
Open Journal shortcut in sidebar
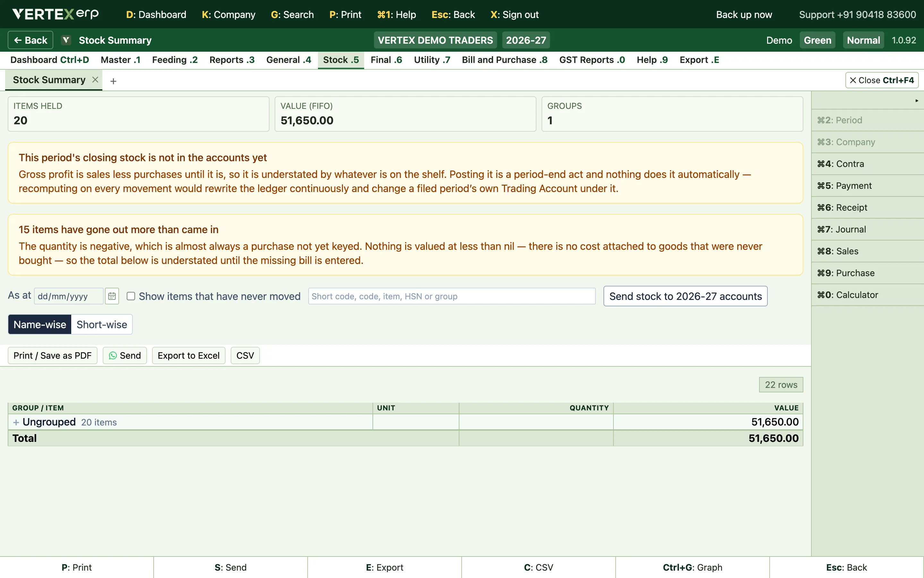pos(868,229)
